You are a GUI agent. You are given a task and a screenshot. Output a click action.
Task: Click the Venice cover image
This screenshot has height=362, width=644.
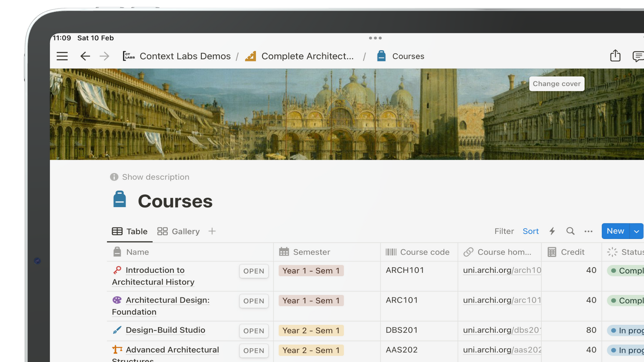coord(347,114)
